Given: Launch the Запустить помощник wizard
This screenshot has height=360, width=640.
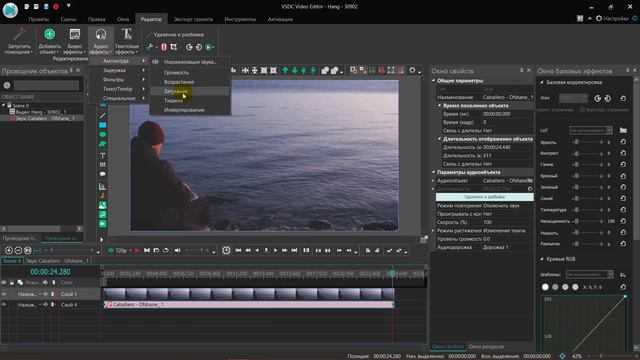Looking at the screenshot, I should [19, 41].
